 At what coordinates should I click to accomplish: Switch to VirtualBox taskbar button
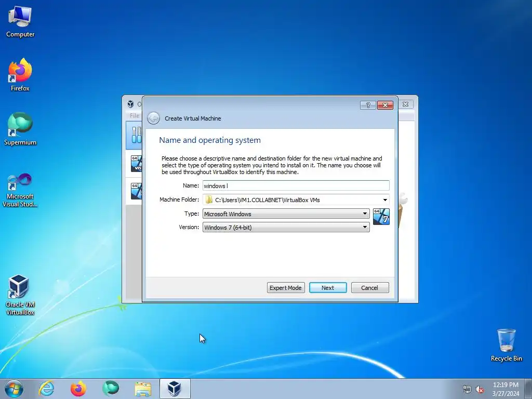point(175,389)
